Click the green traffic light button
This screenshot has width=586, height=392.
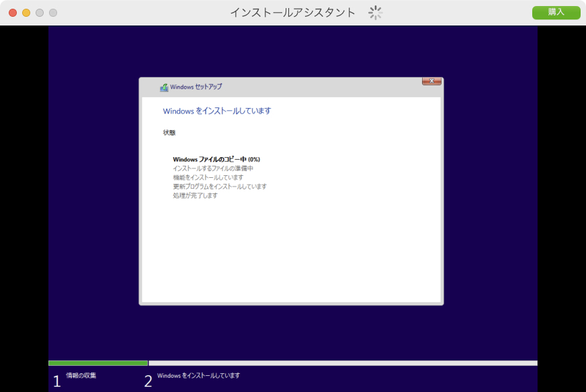(39, 11)
